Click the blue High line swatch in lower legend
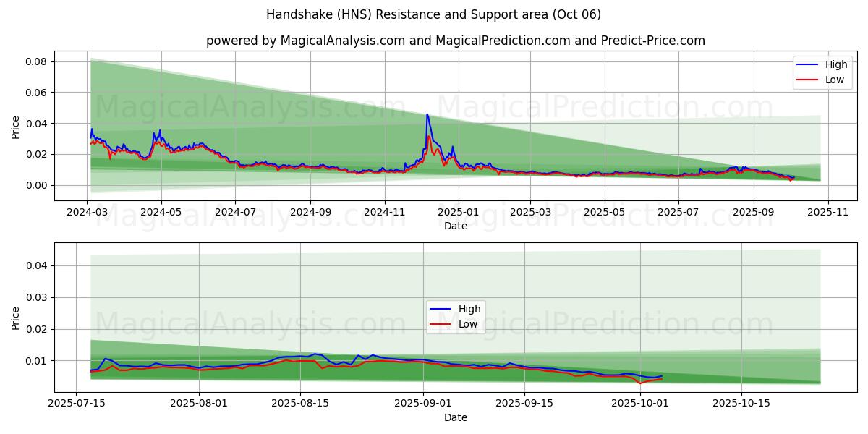This screenshot has height=434, width=868. (441, 309)
